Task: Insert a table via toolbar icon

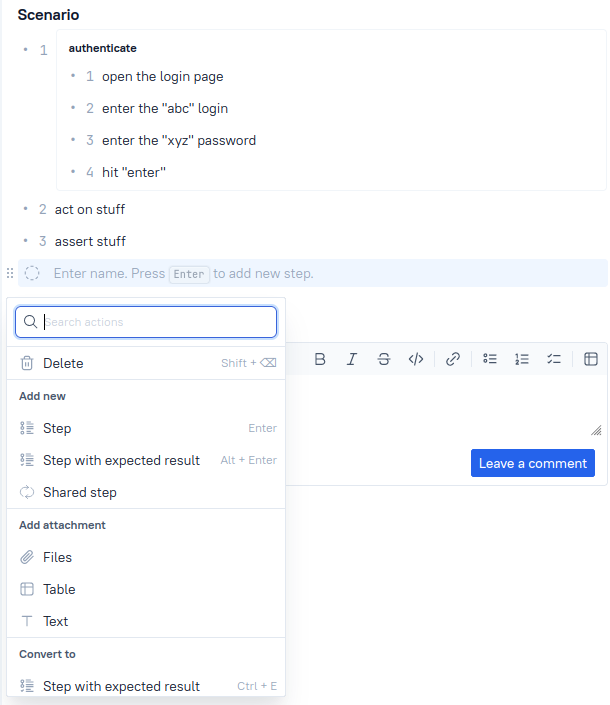Action: [591, 359]
